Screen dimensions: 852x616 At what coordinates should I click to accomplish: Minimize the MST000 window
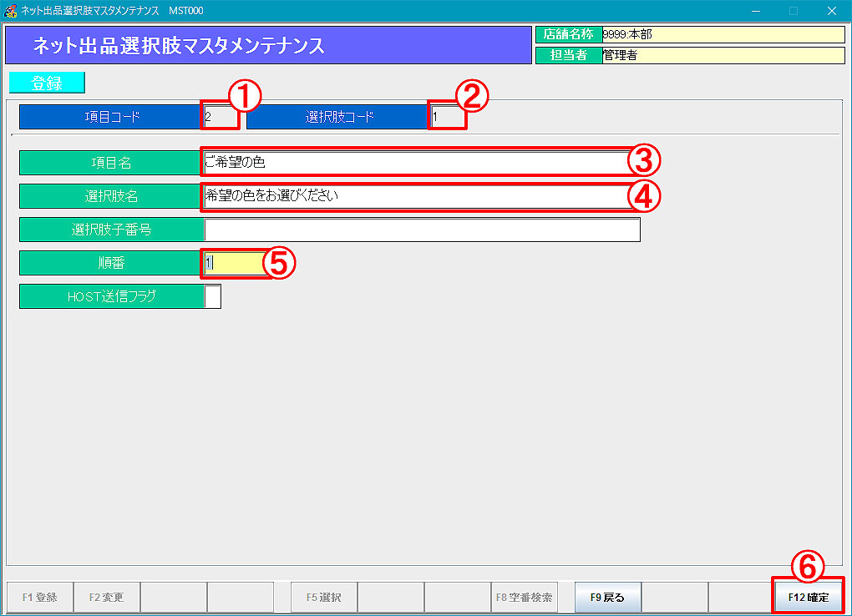point(756,11)
